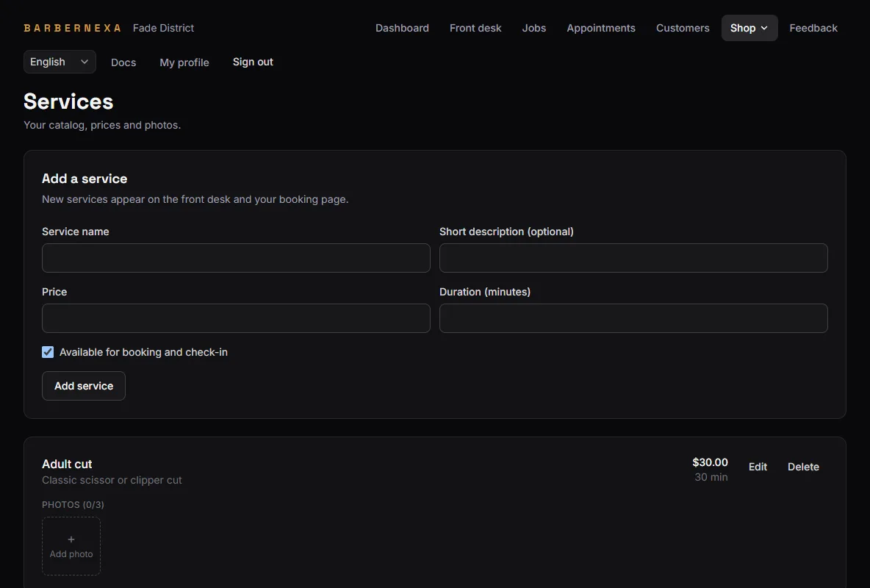Click the Fade District shop name
This screenshot has height=588, width=870.
click(x=164, y=28)
